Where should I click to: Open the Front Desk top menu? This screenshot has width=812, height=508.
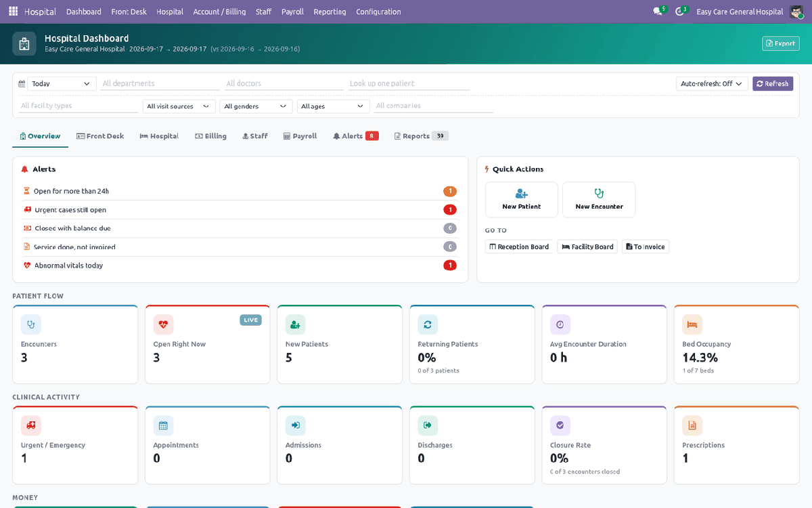point(129,12)
